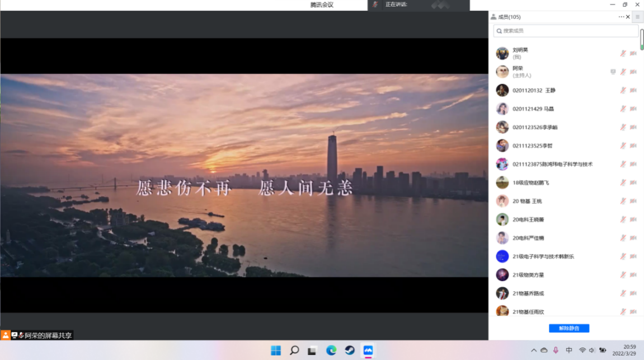This screenshot has width=644, height=360.
Task: Click the 解除静音 unmute button
Action: (568, 329)
